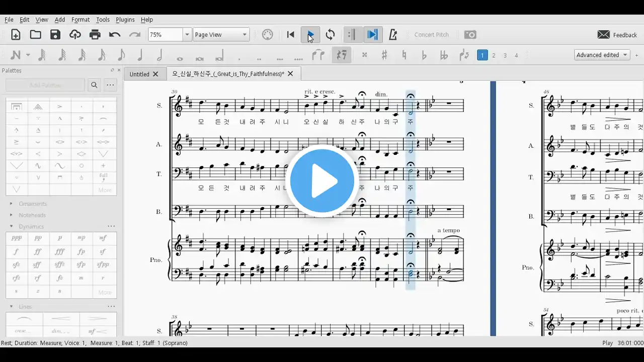This screenshot has height=362, width=644.
Task: Select the slur line in the Lines palette
Action: pos(24,319)
